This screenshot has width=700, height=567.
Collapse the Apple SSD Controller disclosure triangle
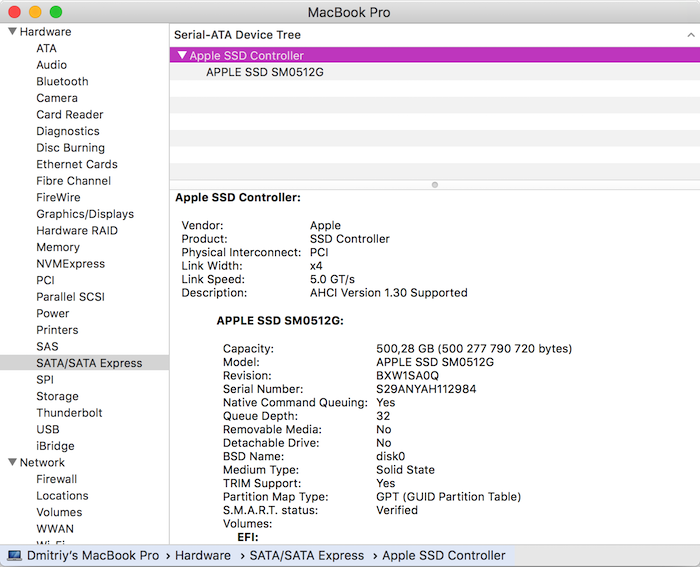pyautogui.click(x=182, y=55)
